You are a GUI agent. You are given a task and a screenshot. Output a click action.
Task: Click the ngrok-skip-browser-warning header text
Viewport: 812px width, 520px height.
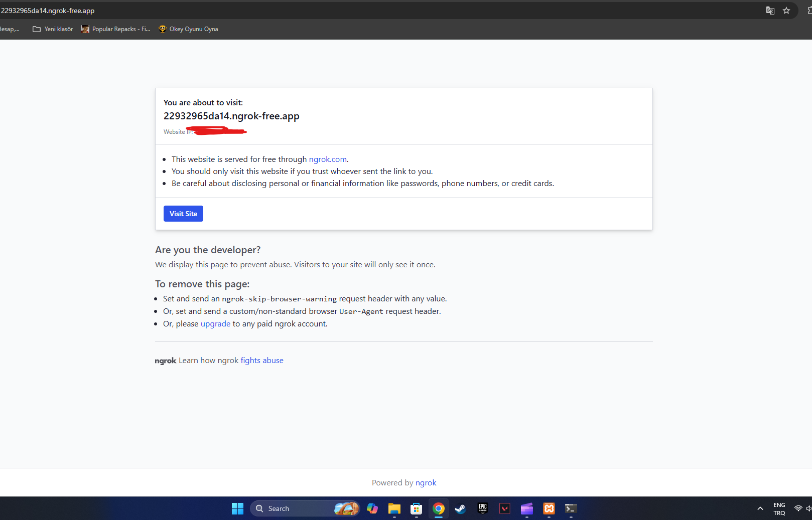pyautogui.click(x=280, y=299)
